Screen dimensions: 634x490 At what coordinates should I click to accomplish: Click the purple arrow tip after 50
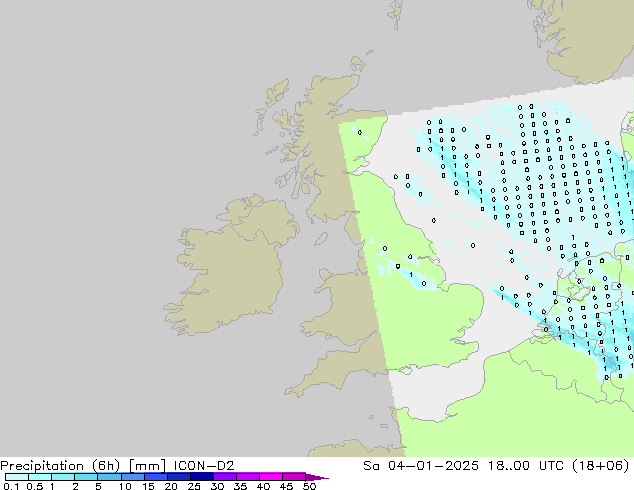tap(317, 477)
